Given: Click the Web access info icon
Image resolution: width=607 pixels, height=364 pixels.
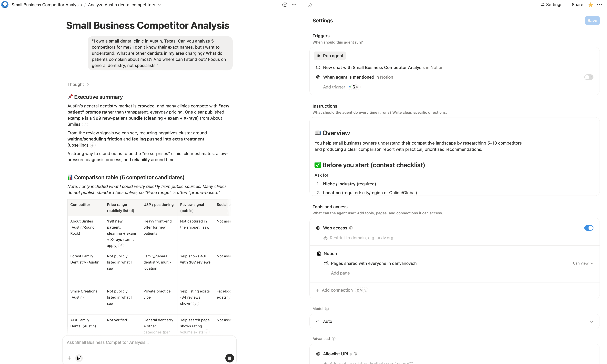Looking at the screenshot, I should (x=351, y=228).
